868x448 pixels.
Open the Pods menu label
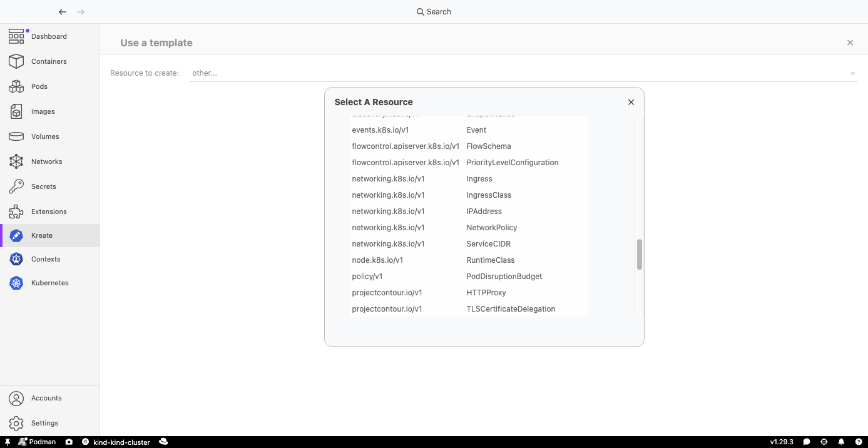pyautogui.click(x=39, y=86)
